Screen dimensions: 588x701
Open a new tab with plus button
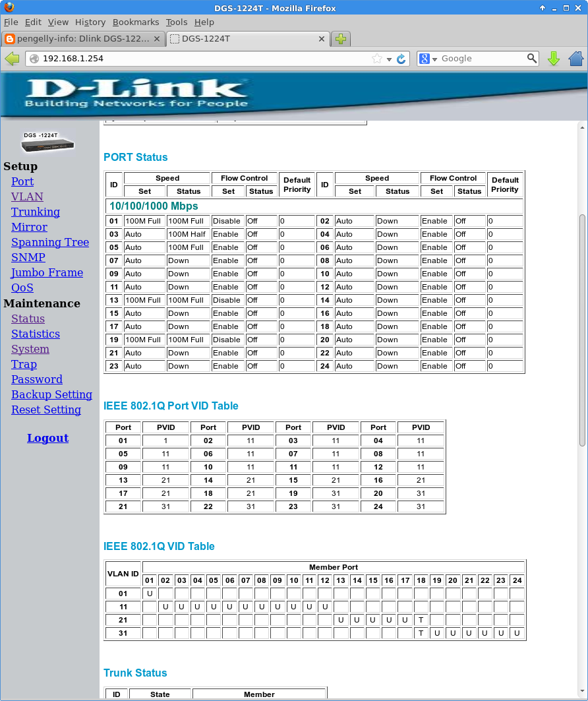341,39
